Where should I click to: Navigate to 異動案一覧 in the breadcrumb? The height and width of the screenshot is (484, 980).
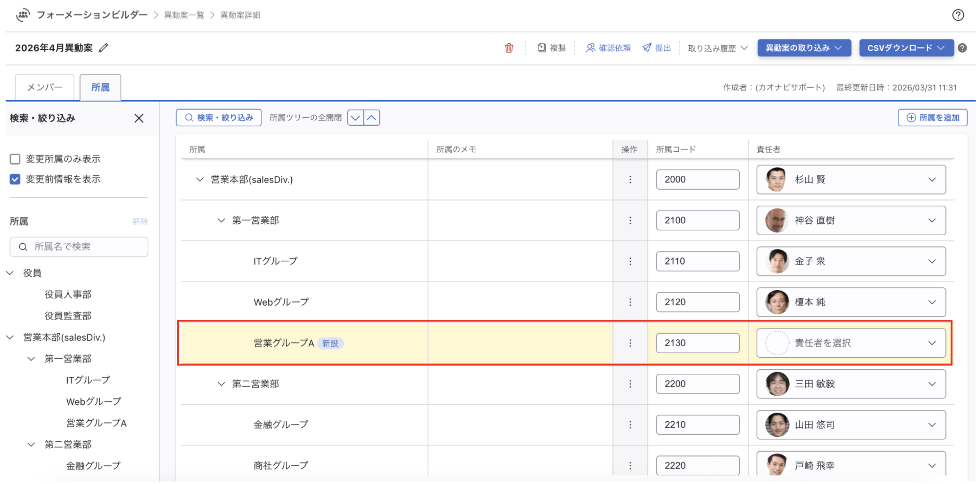184,15
